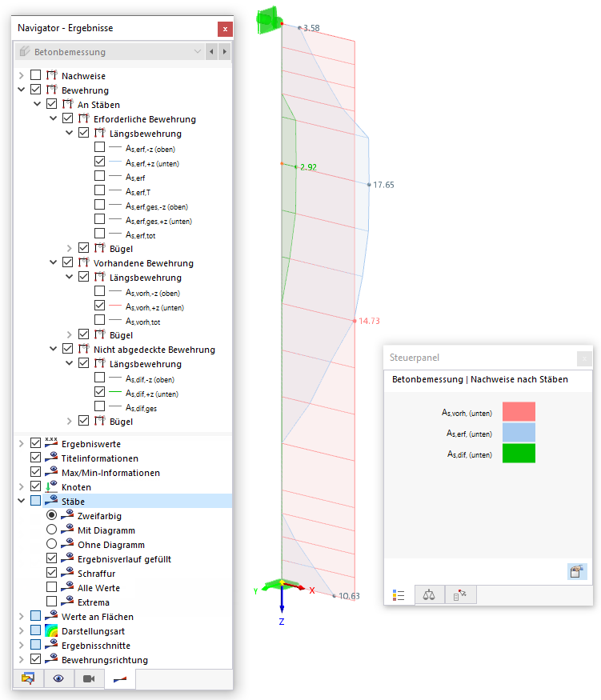This screenshot has width=601, height=700.
Task: Enable As,erf,T checkbox
Action: (99, 190)
